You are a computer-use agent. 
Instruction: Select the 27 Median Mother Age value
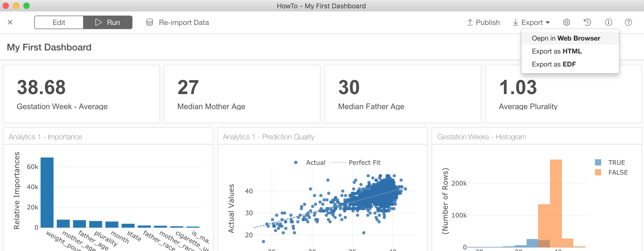click(x=188, y=87)
